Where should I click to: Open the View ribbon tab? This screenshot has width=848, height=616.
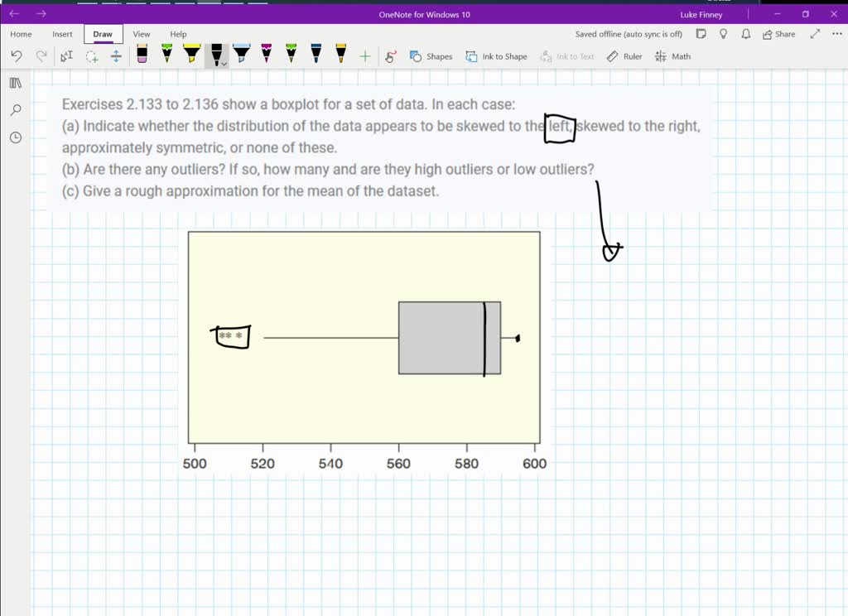pos(141,34)
